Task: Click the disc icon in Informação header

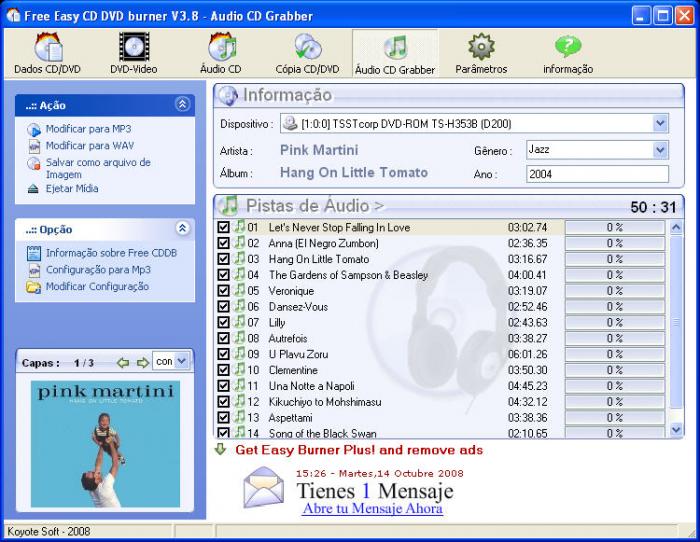Action: 228,96
